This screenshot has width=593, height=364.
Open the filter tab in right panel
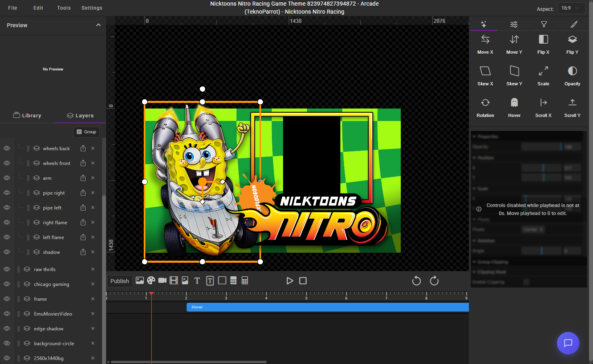(543, 24)
